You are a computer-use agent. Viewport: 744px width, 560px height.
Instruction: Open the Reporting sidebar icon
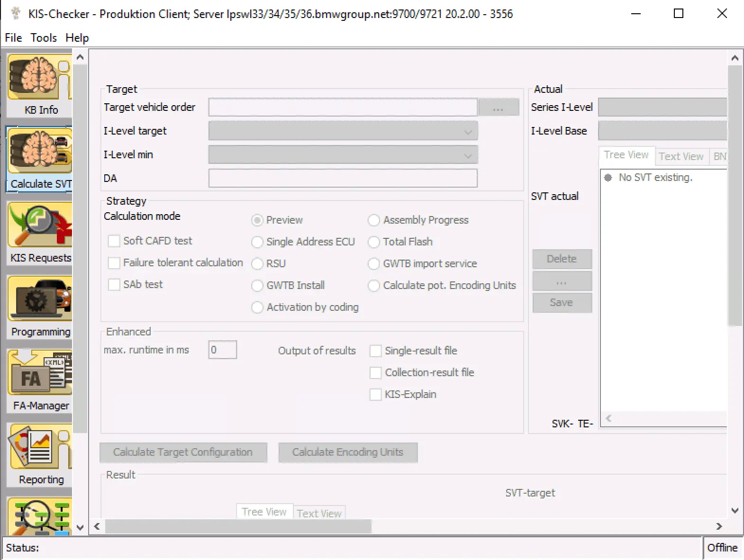click(40, 455)
